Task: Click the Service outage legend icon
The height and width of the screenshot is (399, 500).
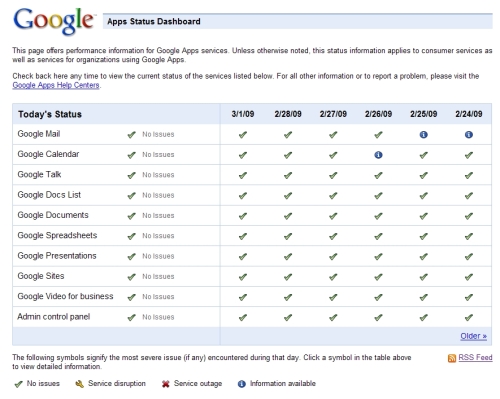Action: click(x=166, y=384)
